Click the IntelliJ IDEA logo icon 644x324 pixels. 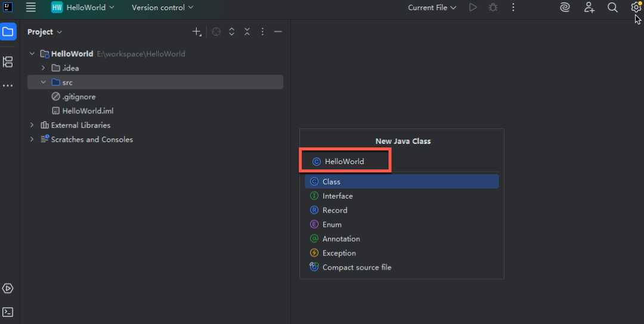click(x=7, y=7)
